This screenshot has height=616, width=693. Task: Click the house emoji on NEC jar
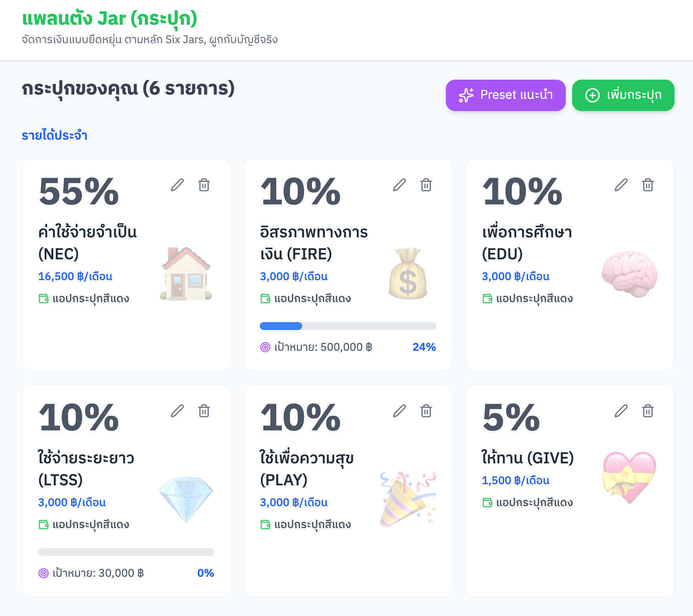185,275
